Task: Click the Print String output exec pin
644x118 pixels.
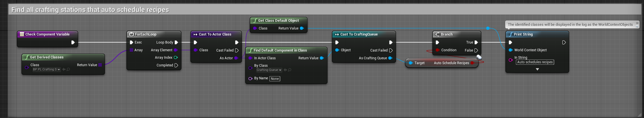Action: pos(564,42)
